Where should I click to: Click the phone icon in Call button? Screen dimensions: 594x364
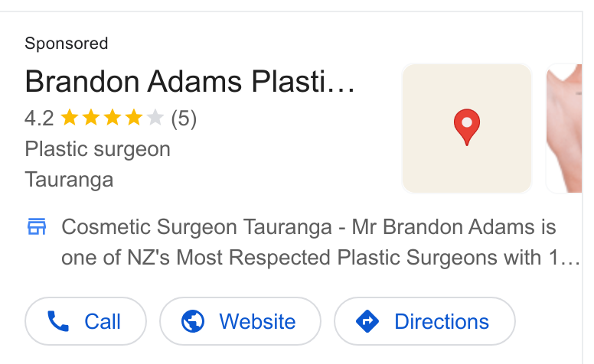coord(58,321)
